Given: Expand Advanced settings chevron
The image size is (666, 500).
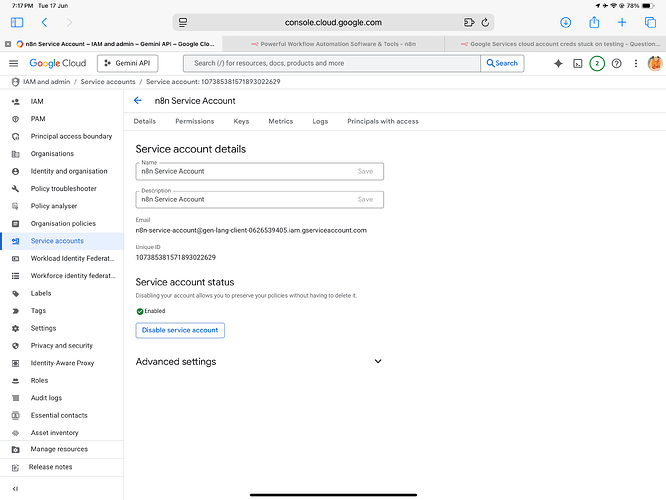Looking at the screenshot, I should click(x=378, y=361).
